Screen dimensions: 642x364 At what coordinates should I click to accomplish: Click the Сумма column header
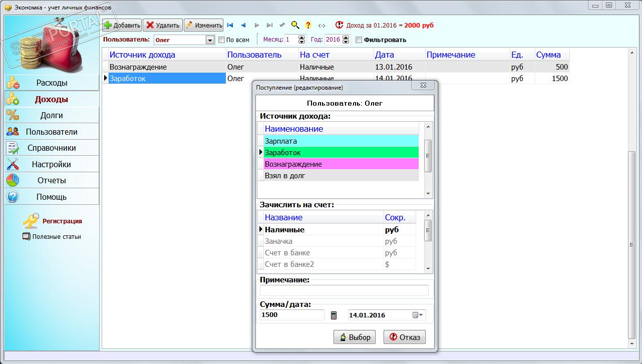pyautogui.click(x=552, y=55)
